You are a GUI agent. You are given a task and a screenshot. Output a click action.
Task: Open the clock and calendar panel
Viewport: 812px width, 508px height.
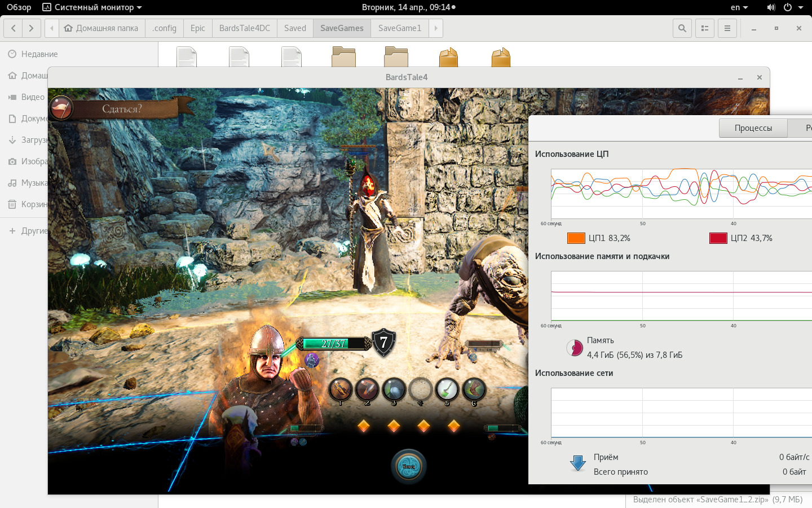click(408, 7)
